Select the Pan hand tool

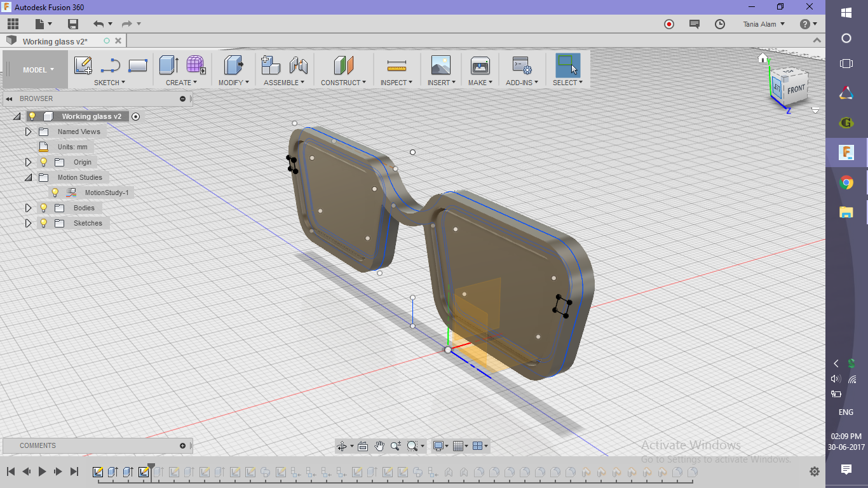pyautogui.click(x=379, y=446)
